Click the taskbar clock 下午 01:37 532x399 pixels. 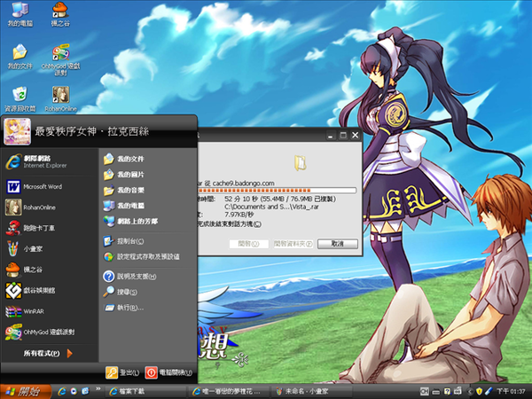(511, 392)
